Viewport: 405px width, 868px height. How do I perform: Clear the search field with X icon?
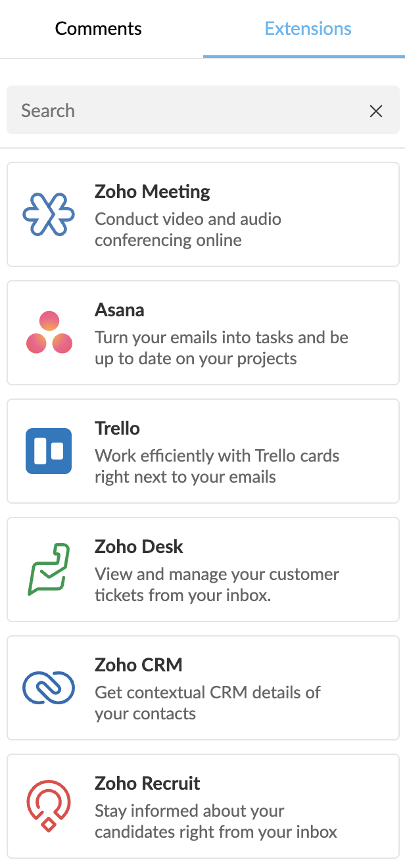tap(376, 111)
